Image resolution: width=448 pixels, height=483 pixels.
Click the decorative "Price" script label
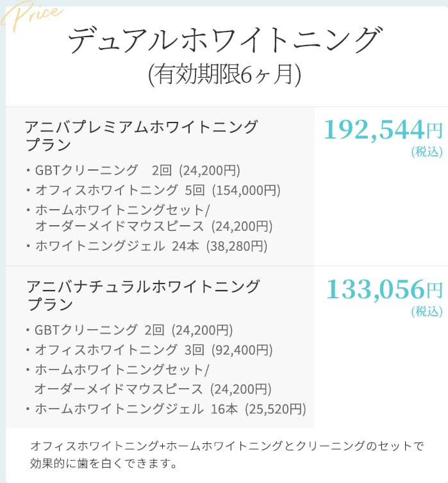click(32, 14)
